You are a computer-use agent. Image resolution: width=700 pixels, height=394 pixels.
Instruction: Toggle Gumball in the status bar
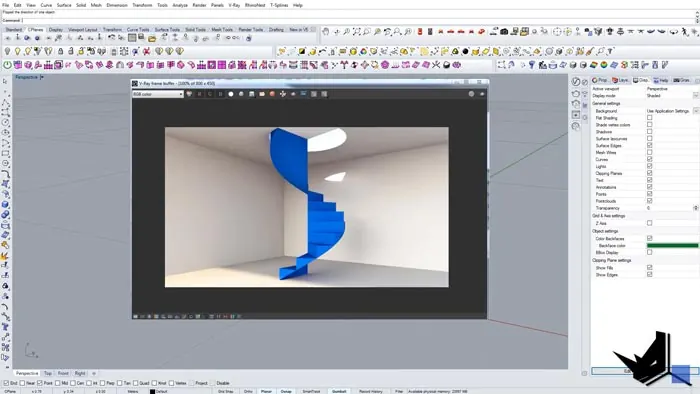[x=339, y=391]
